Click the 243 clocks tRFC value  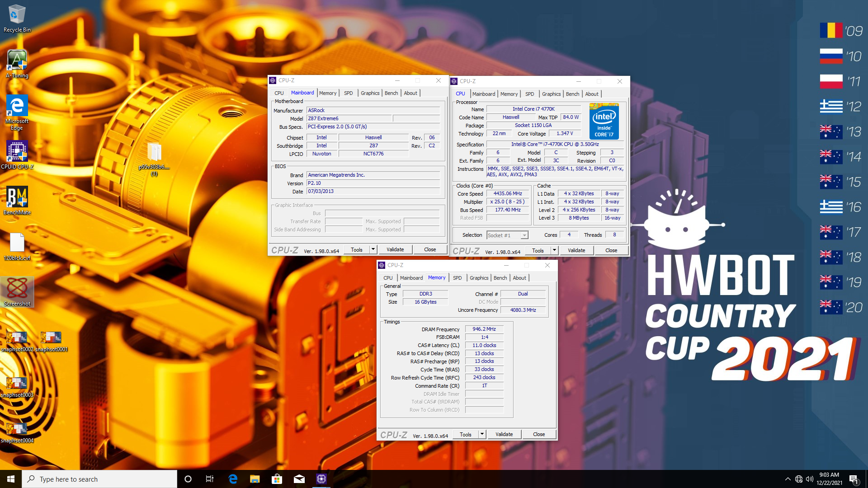coord(484,377)
